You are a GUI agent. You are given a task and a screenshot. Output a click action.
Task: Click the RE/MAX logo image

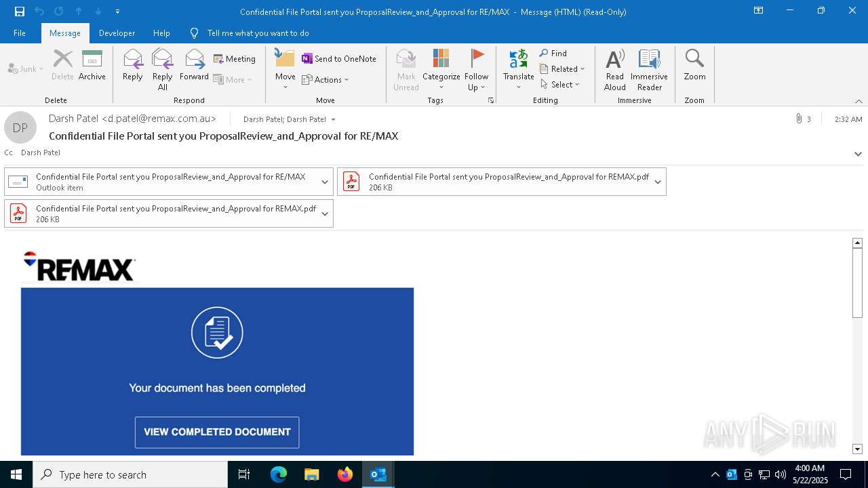coord(79,266)
